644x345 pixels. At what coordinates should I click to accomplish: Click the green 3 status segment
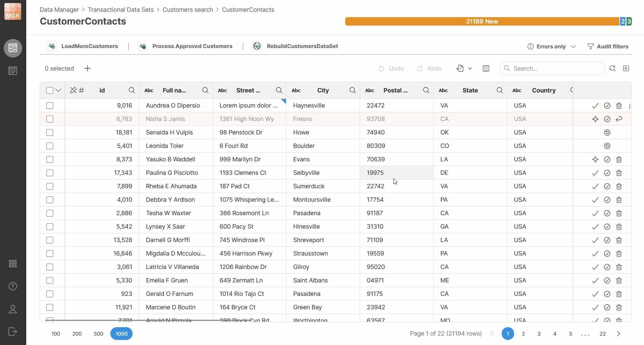coord(629,21)
